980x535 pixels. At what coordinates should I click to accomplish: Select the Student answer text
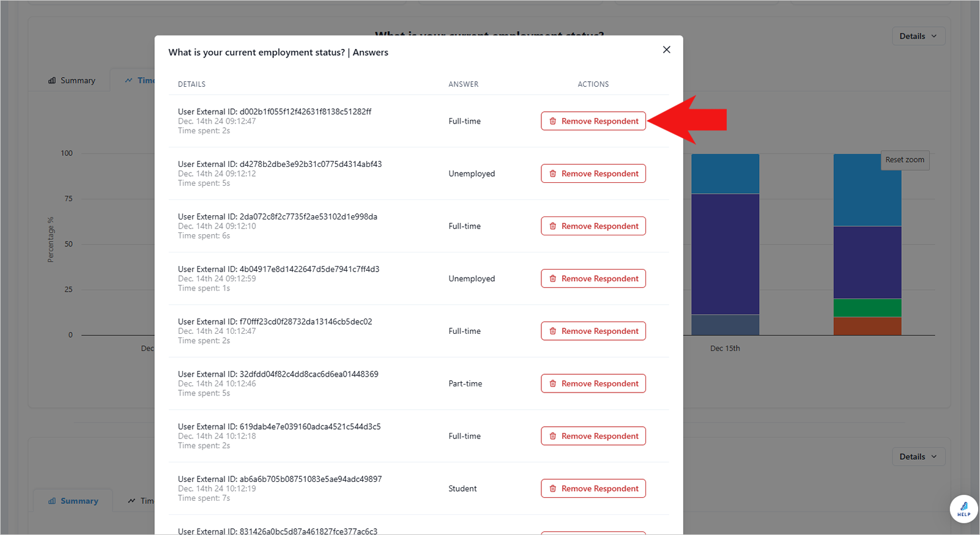tap(462, 489)
